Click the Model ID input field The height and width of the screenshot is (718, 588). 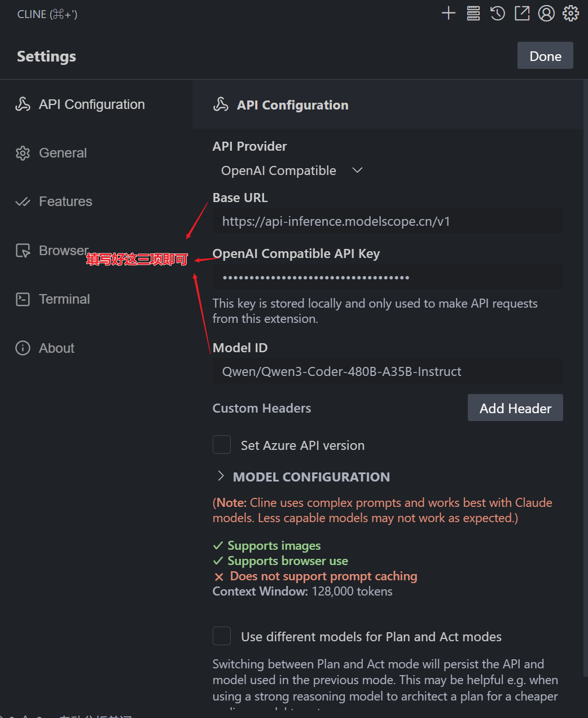pyautogui.click(x=388, y=371)
